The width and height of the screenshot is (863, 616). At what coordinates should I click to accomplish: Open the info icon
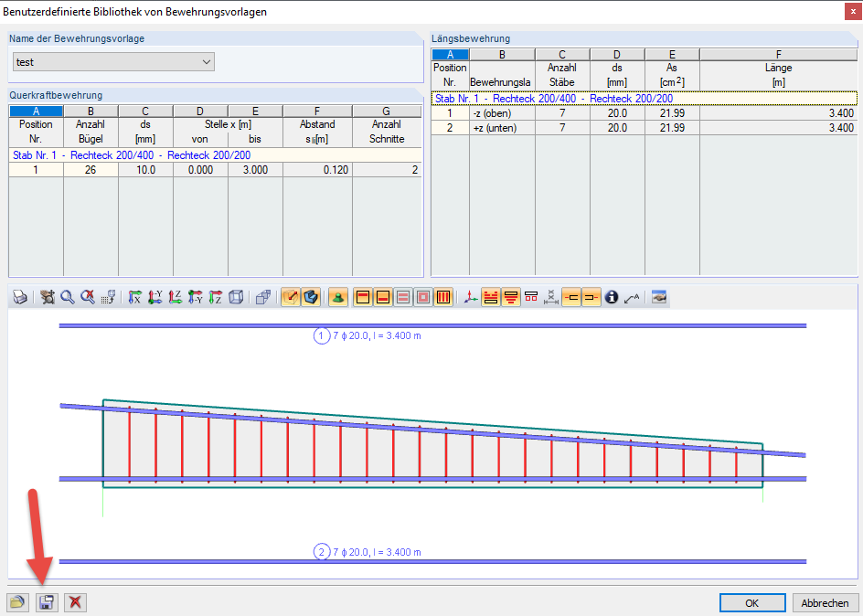tap(612, 298)
